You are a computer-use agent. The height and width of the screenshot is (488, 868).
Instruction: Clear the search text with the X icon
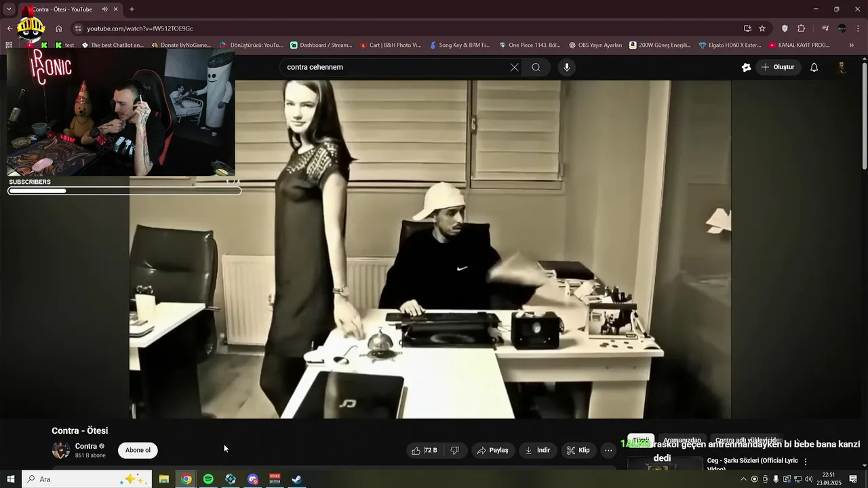coord(514,67)
